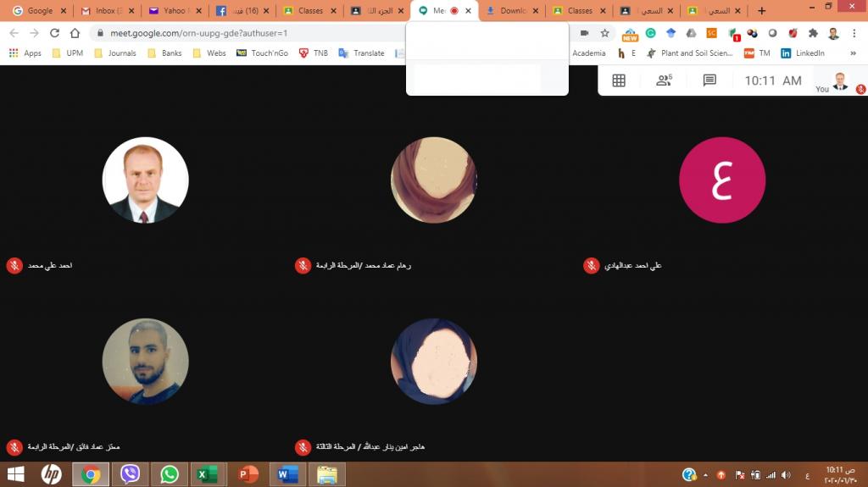Show the participants list panel

664,80
